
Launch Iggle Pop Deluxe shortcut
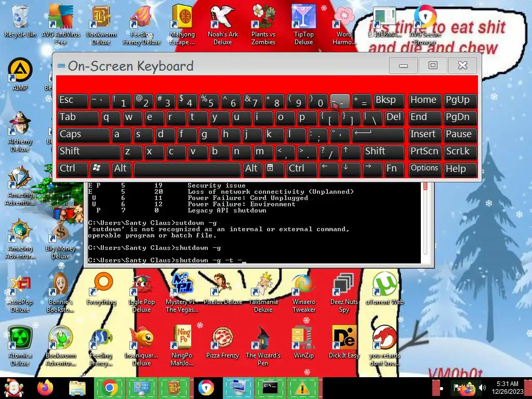click(x=141, y=292)
